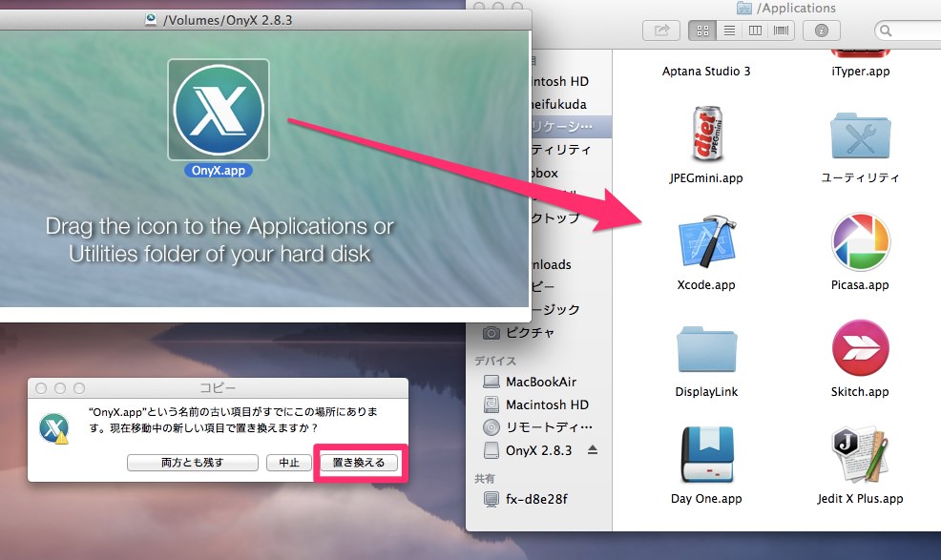Select the Jedit X Plus.app icon
This screenshot has height=560, width=941.
click(860, 455)
